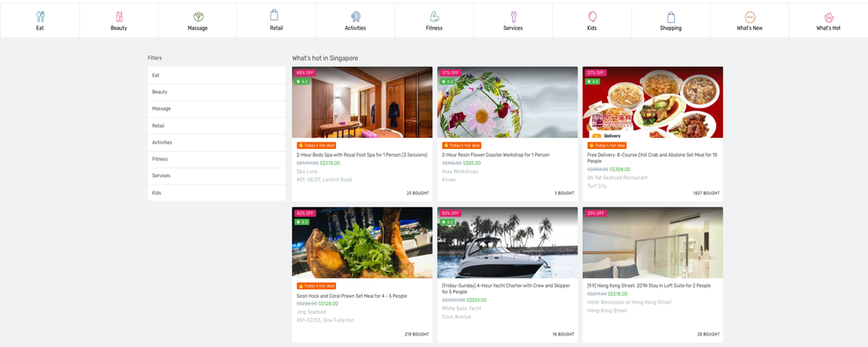Select the Beauty icon in the navigation bar
Screen dimensions: 868x347
(x=119, y=17)
